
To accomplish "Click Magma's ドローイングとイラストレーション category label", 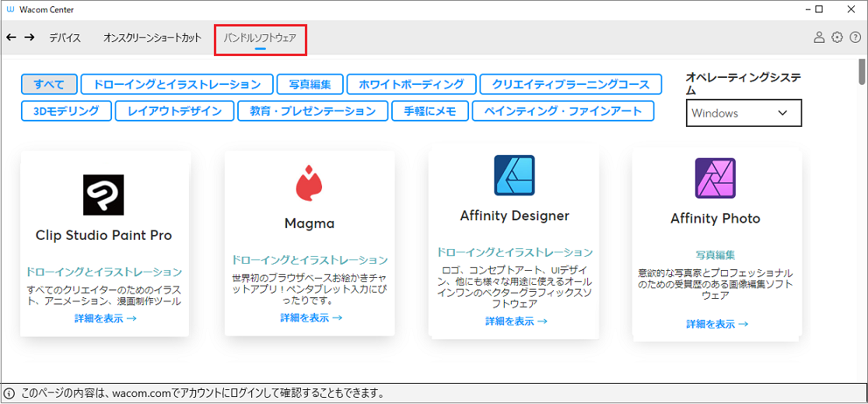I will [x=310, y=260].
